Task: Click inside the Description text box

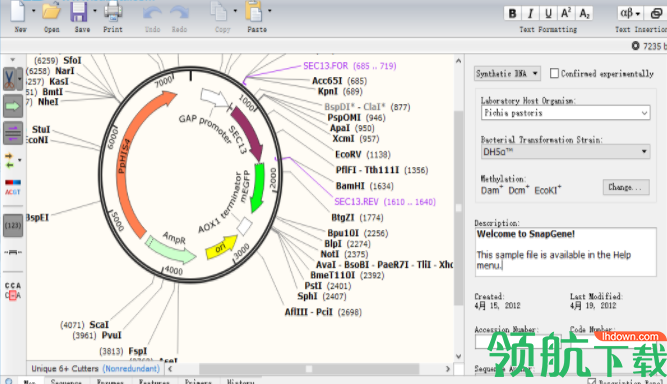Action: tap(565, 252)
